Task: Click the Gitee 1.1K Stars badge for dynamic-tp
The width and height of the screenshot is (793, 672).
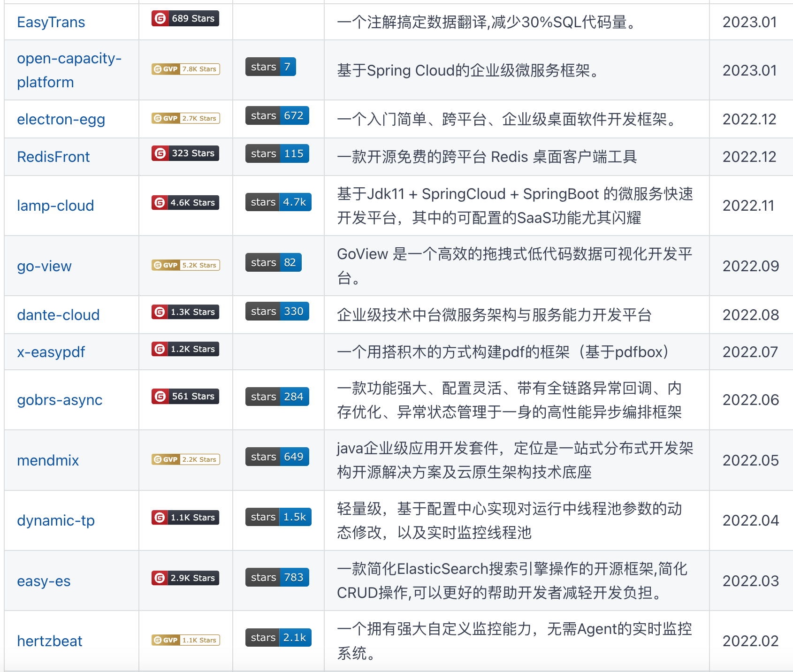Action: tap(185, 517)
